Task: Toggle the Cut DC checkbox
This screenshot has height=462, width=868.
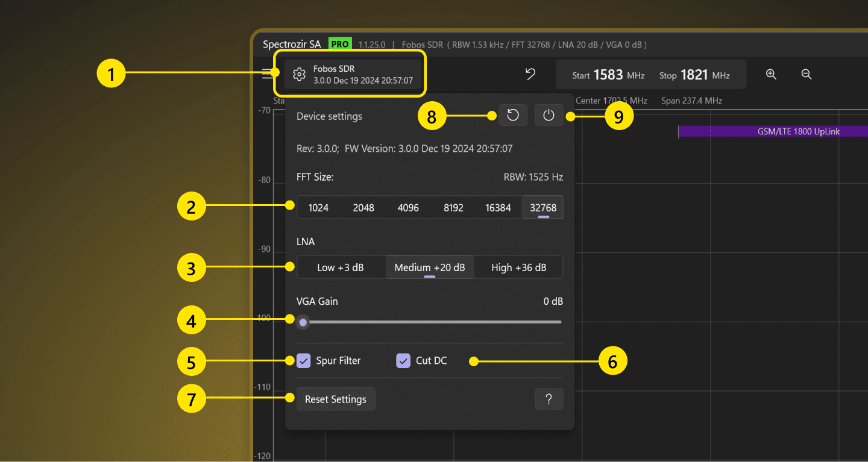Action: [403, 361]
